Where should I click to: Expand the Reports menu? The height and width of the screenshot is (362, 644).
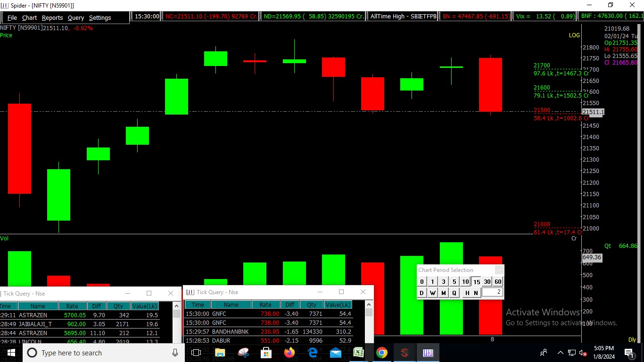point(52,17)
